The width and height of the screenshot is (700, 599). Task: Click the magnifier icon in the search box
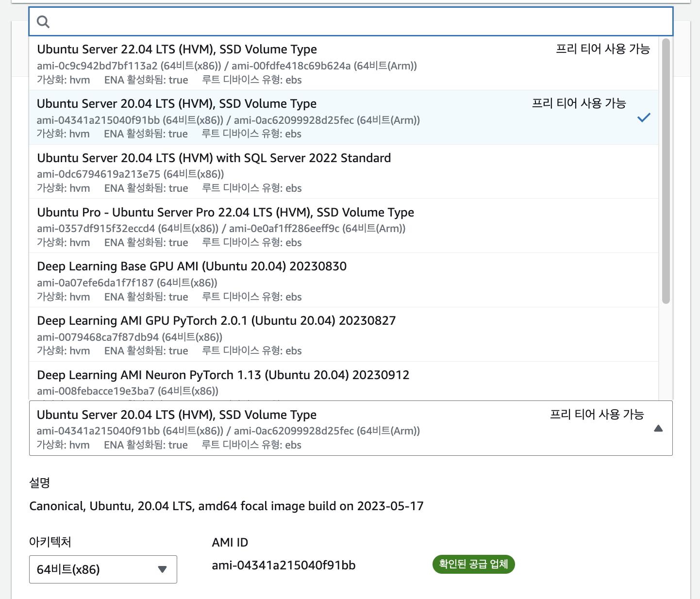[x=43, y=22]
